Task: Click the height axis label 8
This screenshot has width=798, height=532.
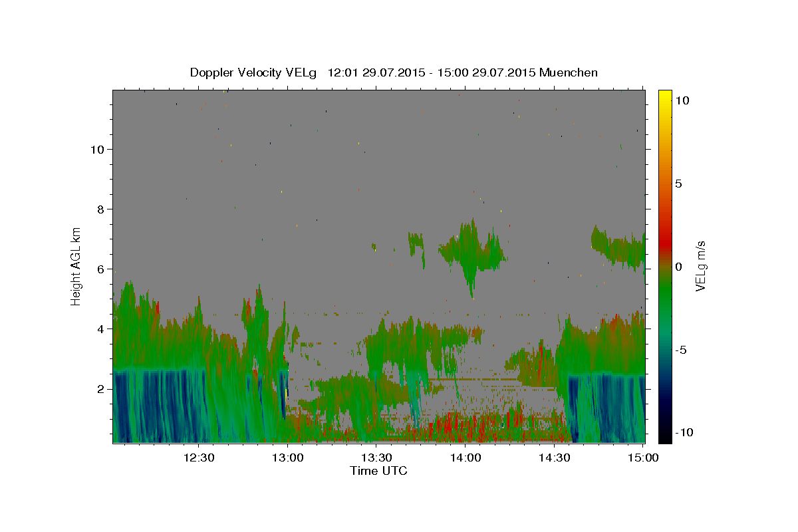Action: click(x=101, y=209)
